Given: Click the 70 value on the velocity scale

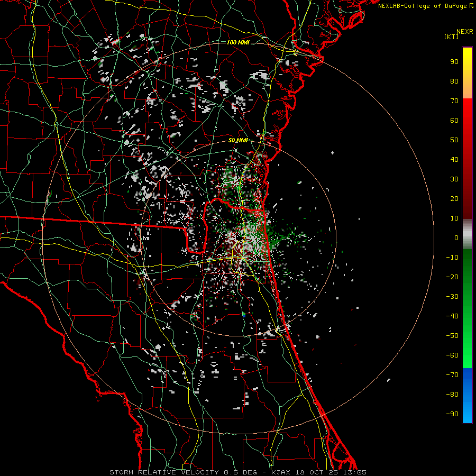Looking at the screenshot, I should pos(454,101).
